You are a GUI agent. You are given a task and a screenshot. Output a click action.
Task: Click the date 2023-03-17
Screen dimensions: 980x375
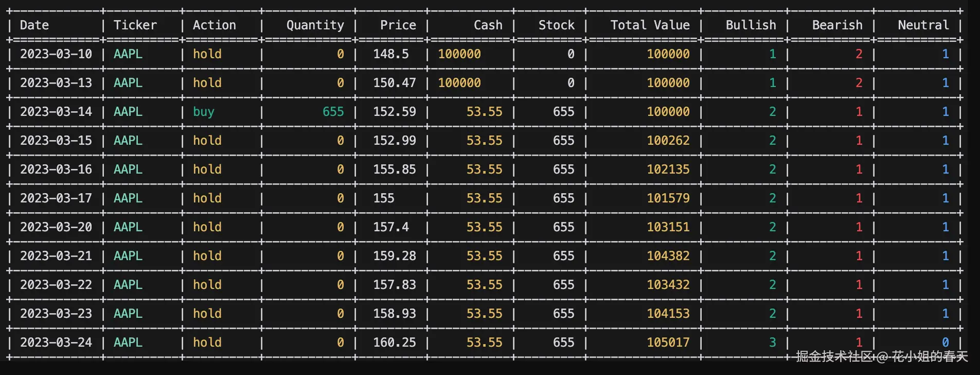(56, 198)
